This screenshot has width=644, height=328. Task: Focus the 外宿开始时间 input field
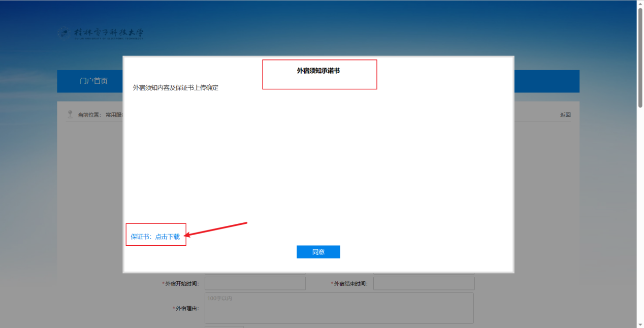255,283
